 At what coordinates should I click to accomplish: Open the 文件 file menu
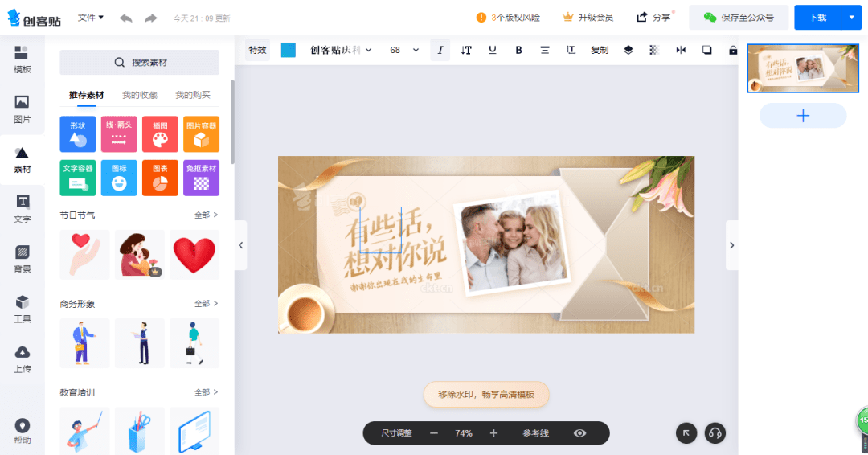pos(90,18)
